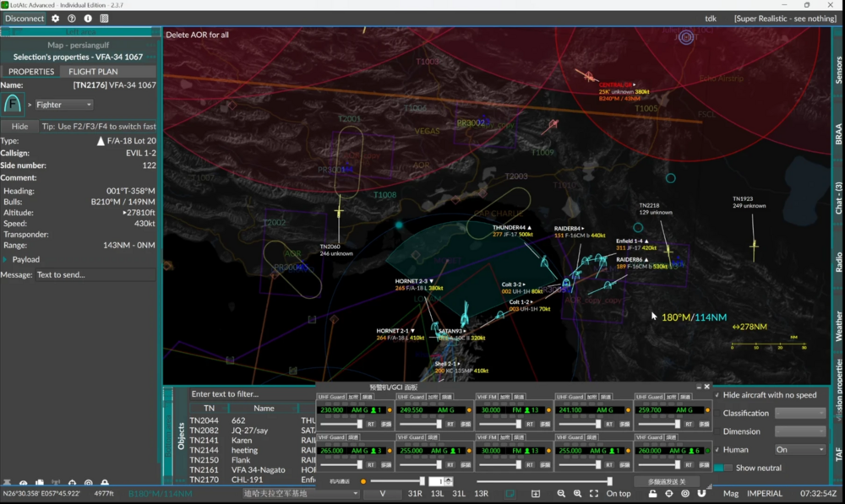Open settings gear in top toolbar

coord(56,19)
